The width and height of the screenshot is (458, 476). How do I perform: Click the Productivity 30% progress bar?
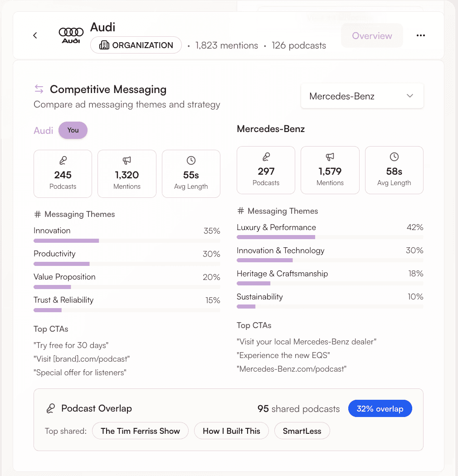click(x=127, y=264)
